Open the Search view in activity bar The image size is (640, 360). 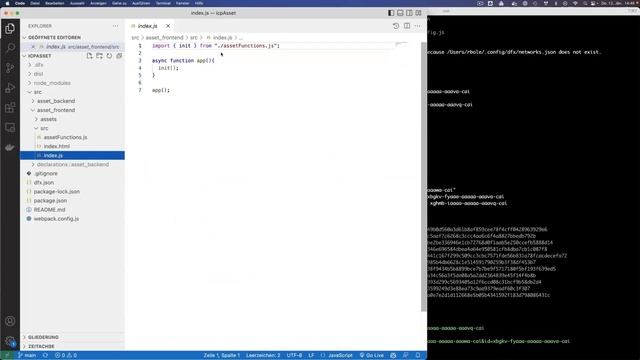point(10,48)
